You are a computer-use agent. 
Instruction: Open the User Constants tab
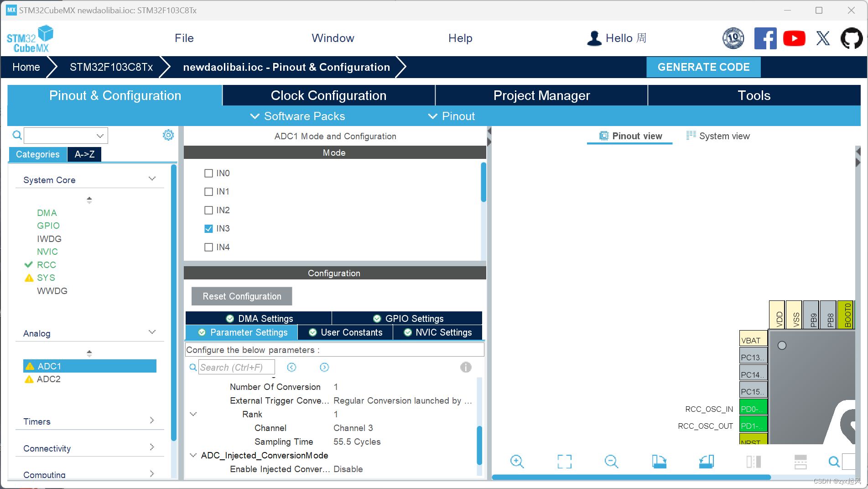[345, 332]
